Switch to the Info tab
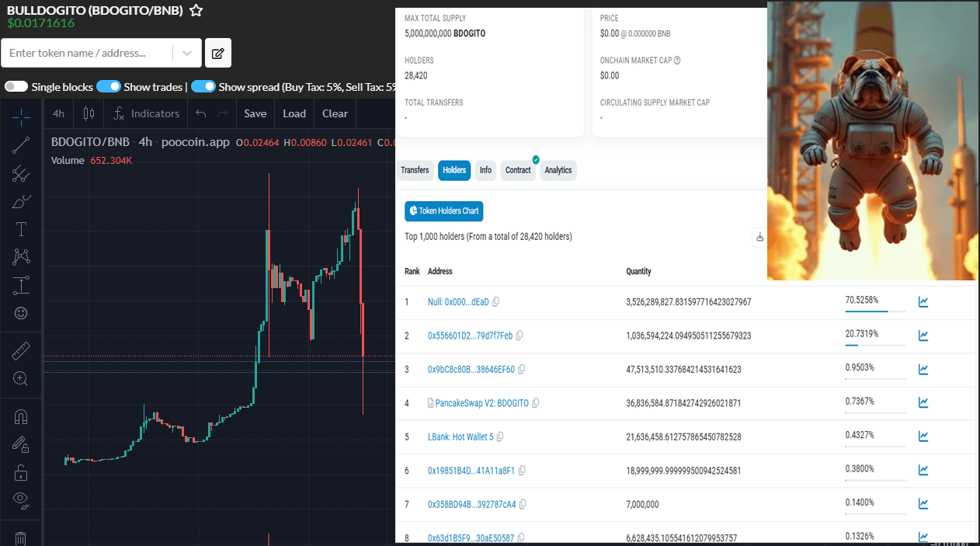980x546 pixels. point(485,170)
